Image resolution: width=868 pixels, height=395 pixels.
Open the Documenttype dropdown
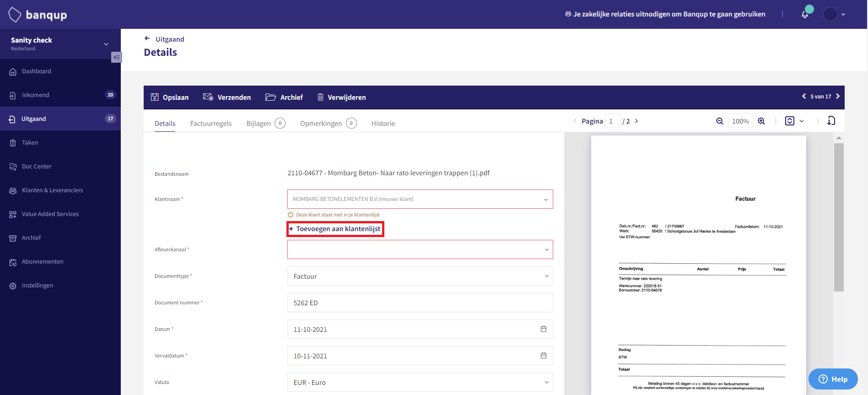pos(420,276)
